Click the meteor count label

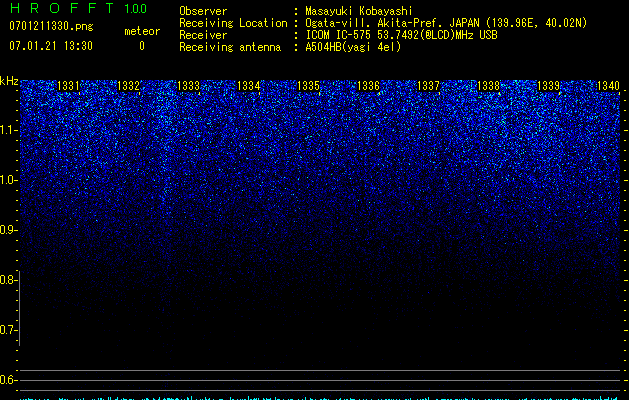pyautogui.click(x=142, y=31)
